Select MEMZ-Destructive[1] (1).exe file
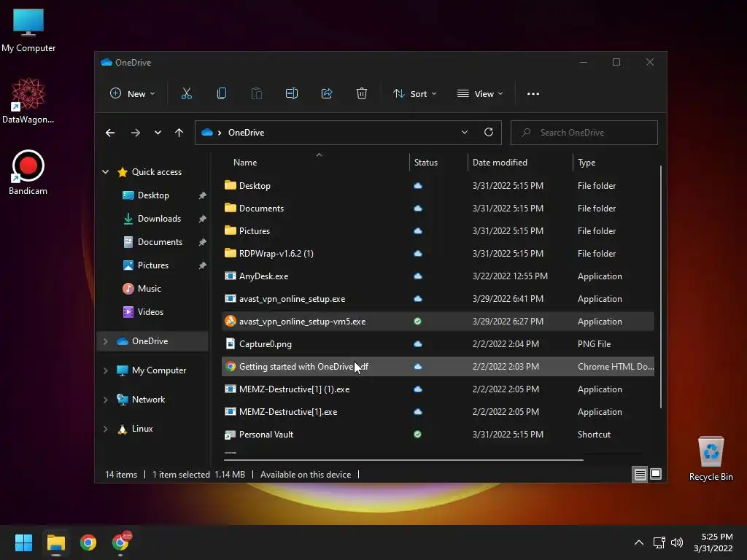The height and width of the screenshot is (560, 747). [438, 389]
